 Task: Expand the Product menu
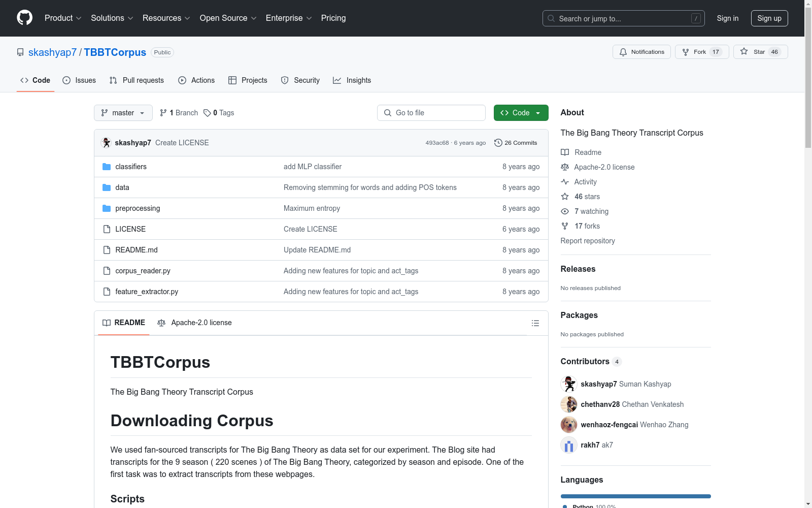[x=63, y=18]
